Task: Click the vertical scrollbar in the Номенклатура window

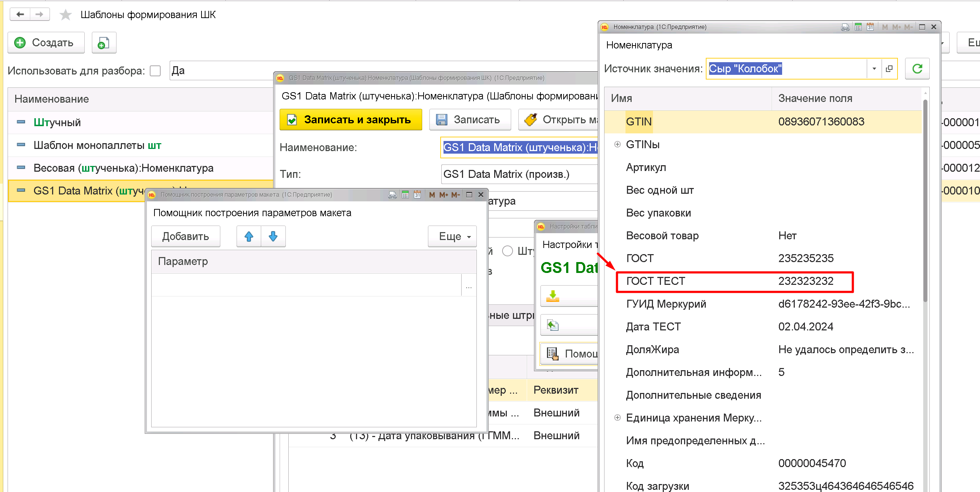Action: coord(925,201)
